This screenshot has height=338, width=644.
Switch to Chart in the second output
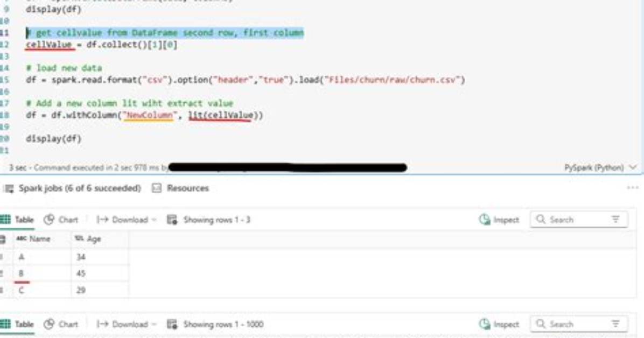61,324
